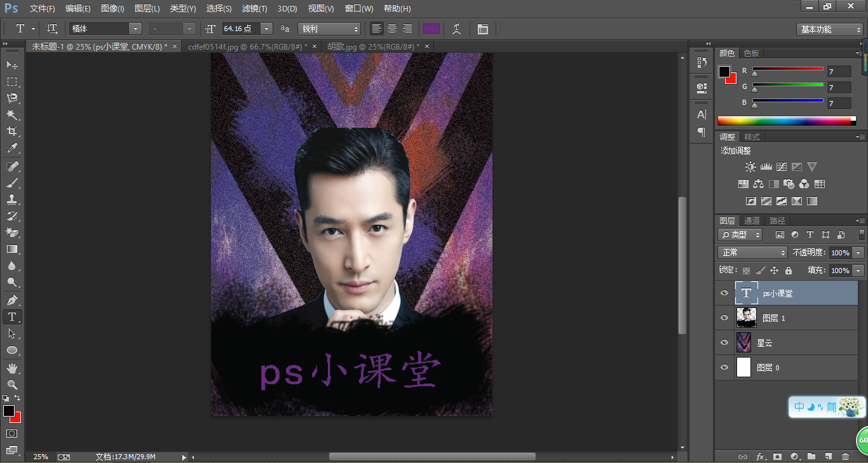
Task: Select the Path Selection tool
Action: [12, 333]
